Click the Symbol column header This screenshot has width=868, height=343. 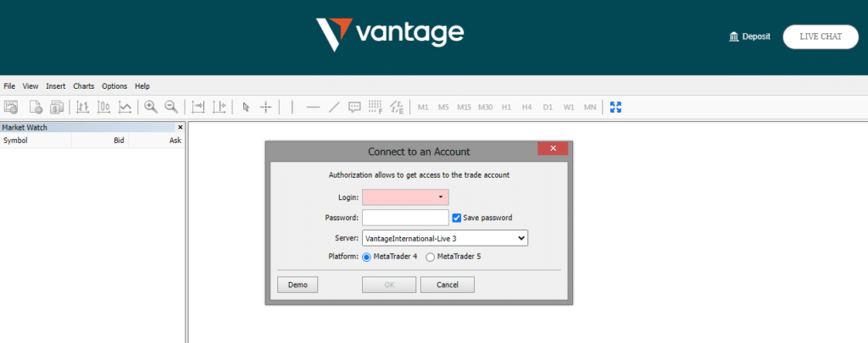point(15,141)
